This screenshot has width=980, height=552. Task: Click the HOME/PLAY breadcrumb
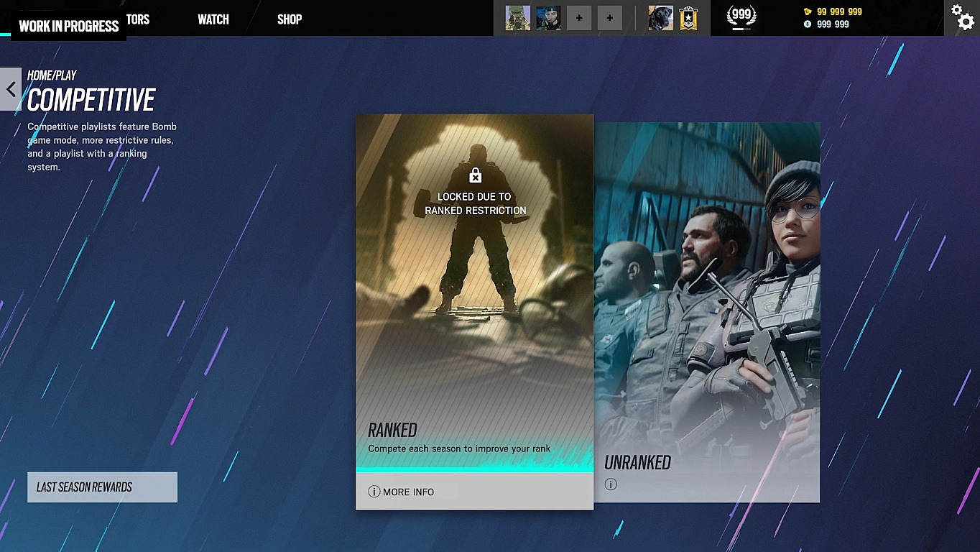pyautogui.click(x=52, y=75)
